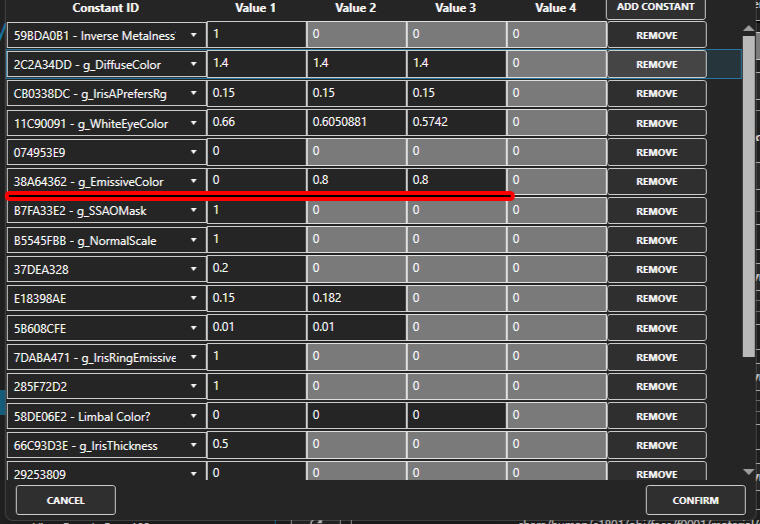This screenshot has height=524, width=760.
Task: Click Value 2 field of constant E18398AE
Action: tap(355, 299)
